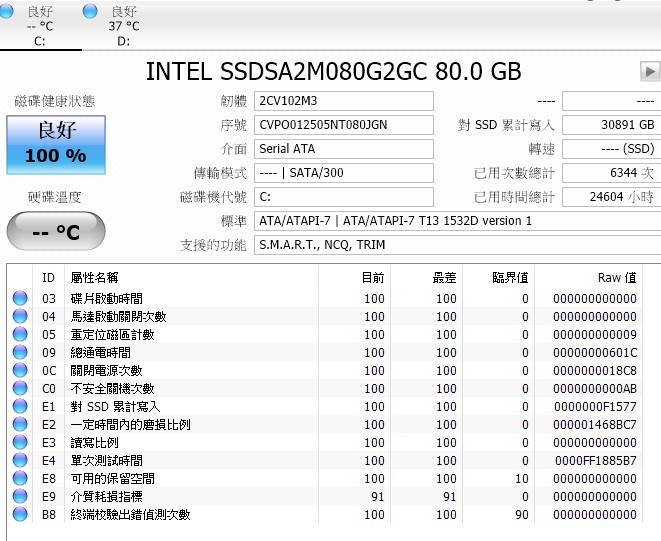Click raw value 000000000009

pos(595,335)
